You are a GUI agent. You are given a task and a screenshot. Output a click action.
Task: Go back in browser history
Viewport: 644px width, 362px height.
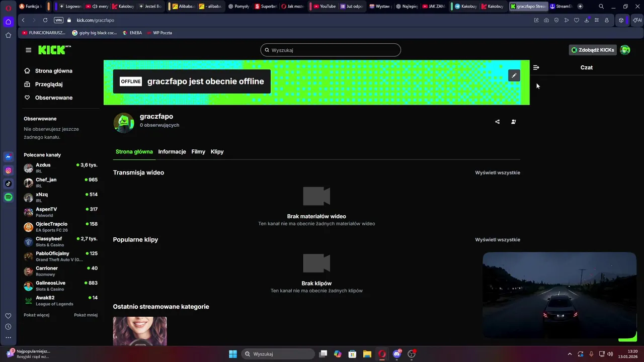pos(23,20)
